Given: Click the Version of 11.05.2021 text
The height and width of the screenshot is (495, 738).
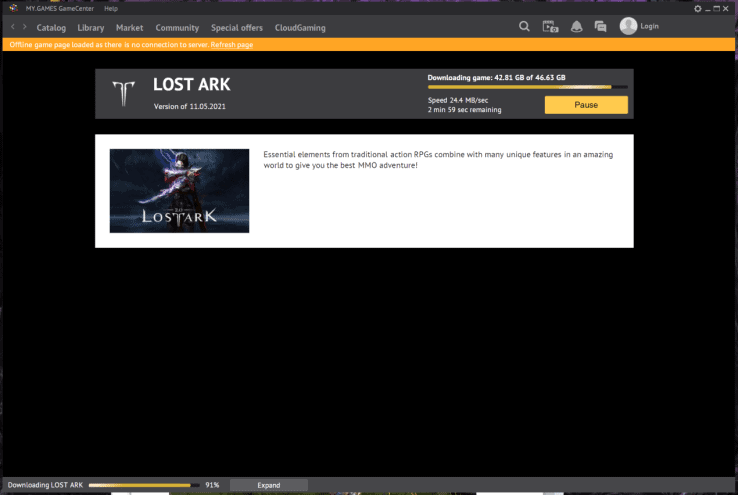Looking at the screenshot, I should 190,106.
